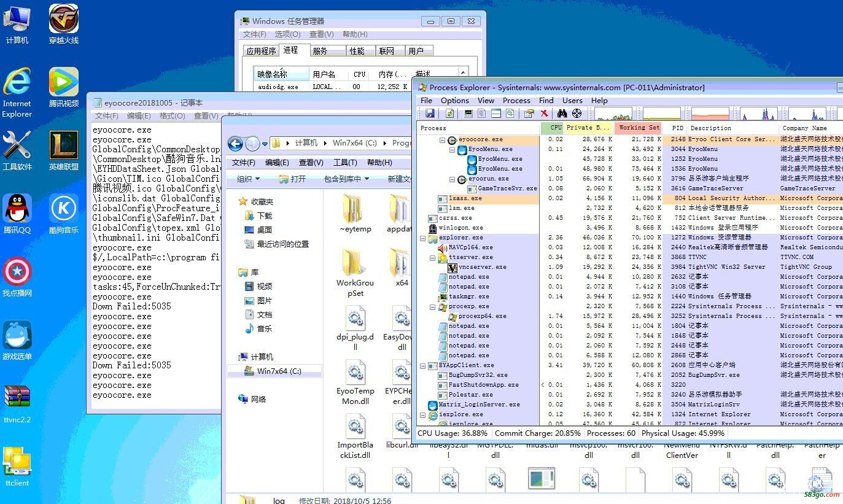Select the vncserver.exe process row

point(630,267)
